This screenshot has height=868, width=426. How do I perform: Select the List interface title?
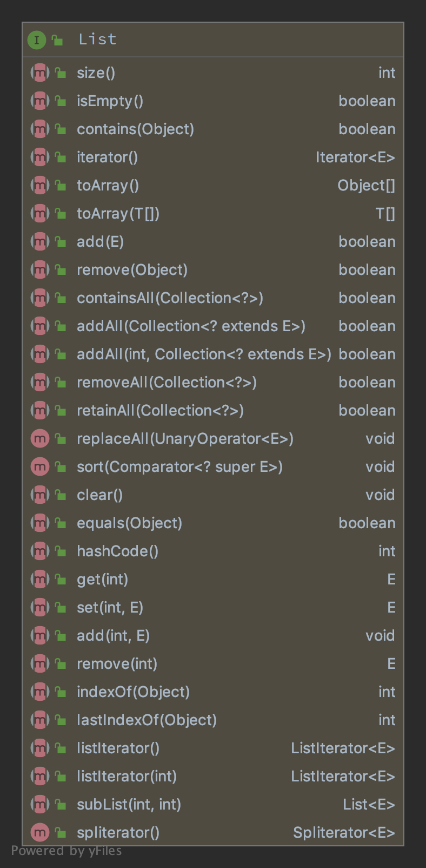[97, 40]
